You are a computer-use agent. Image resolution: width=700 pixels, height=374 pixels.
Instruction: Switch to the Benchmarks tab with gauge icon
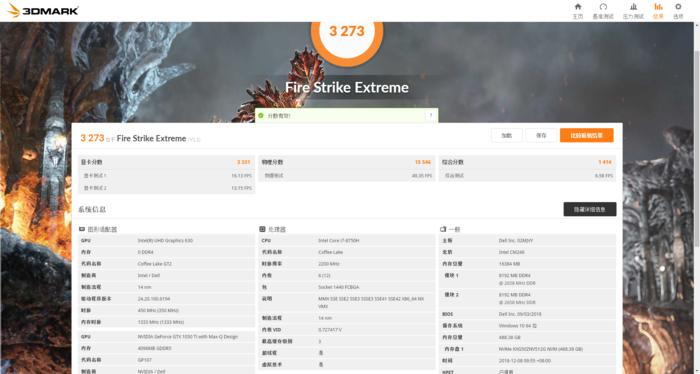coord(603,11)
